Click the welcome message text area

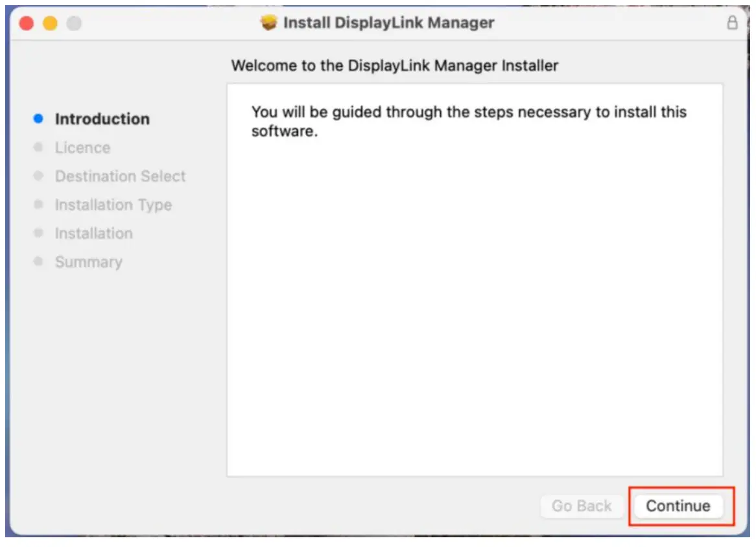468,120
